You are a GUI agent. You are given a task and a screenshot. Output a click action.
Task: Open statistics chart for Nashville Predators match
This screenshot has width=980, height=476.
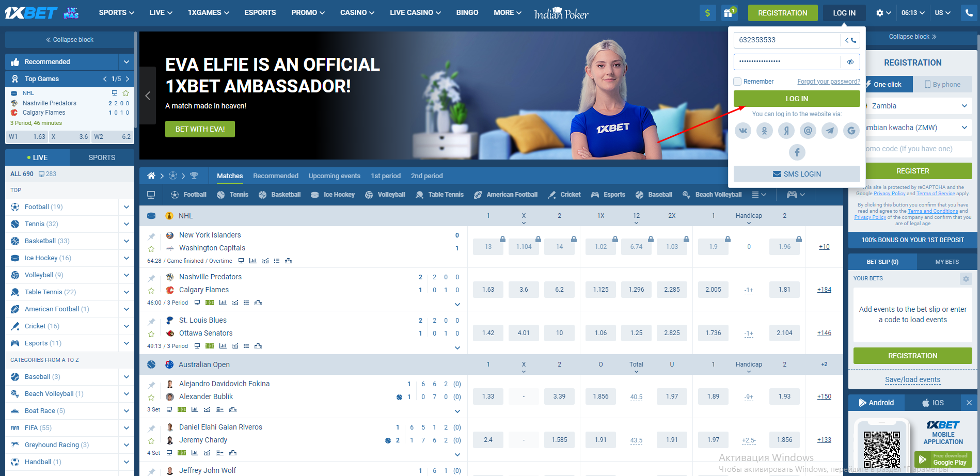coord(223,303)
